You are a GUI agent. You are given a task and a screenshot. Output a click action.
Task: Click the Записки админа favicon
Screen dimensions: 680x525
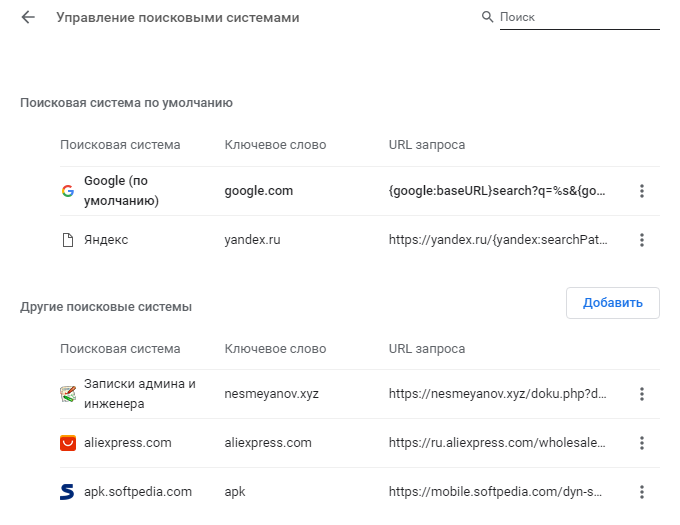tap(68, 394)
